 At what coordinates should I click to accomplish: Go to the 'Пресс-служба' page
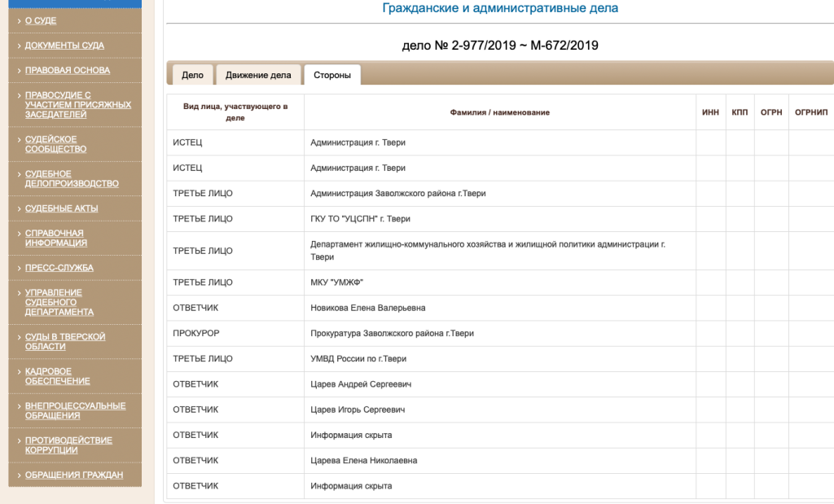[59, 268]
